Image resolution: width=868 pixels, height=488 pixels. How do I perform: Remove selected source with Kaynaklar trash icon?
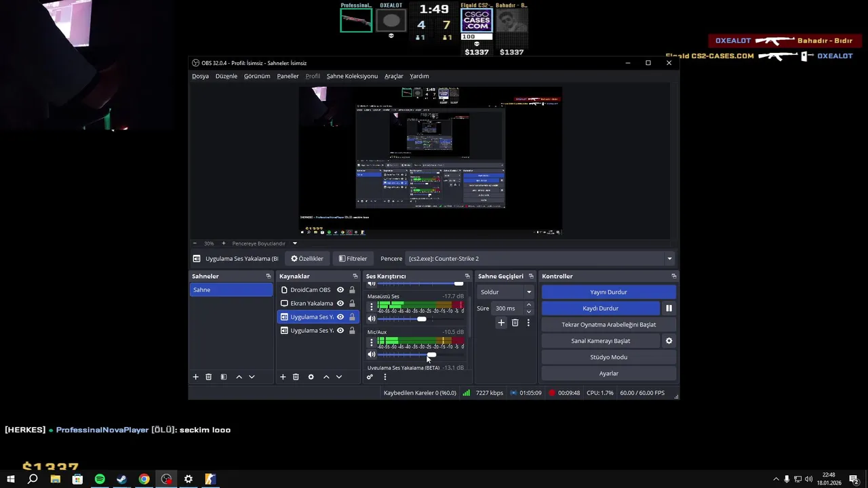point(296,377)
